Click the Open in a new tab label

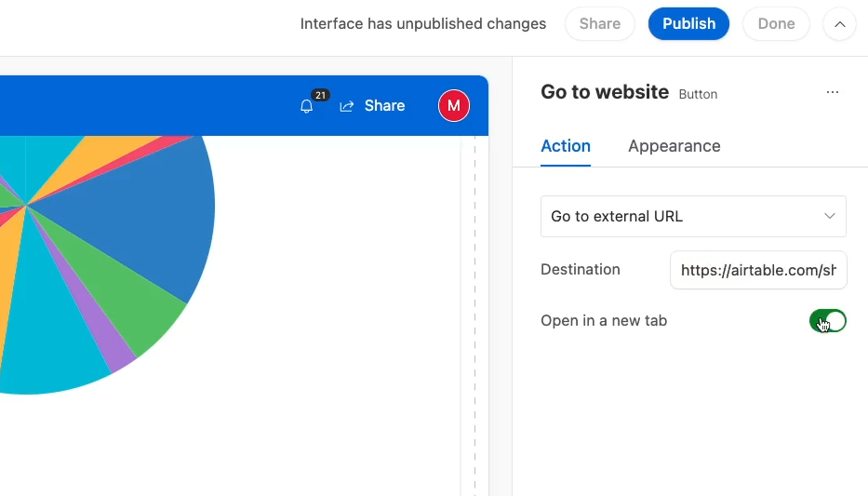tap(604, 321)
